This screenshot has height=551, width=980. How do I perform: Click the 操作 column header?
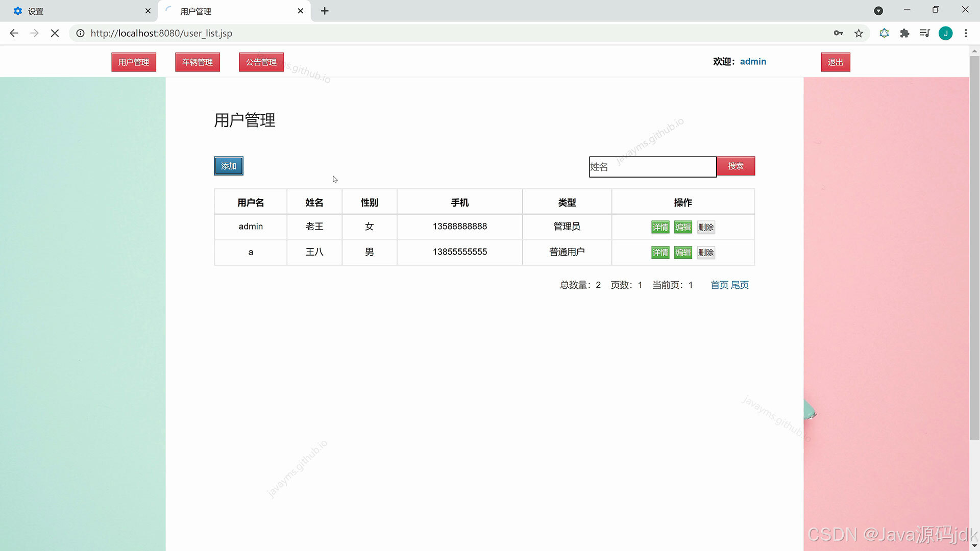click(683, 203)
